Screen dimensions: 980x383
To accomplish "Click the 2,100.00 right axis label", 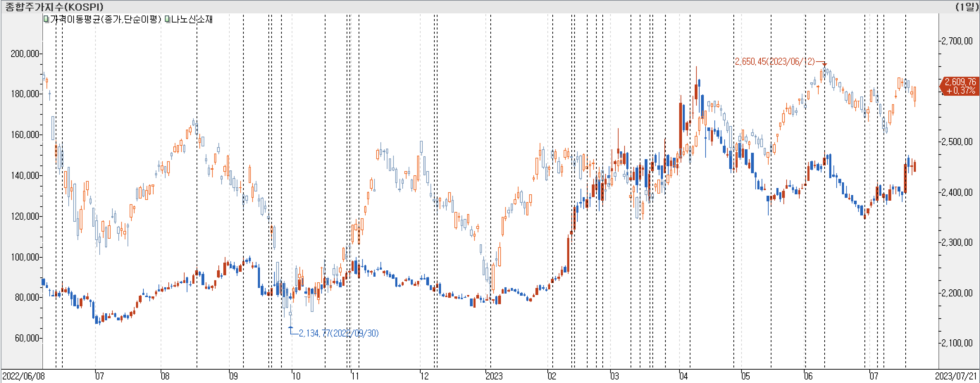I will (957, 343).
